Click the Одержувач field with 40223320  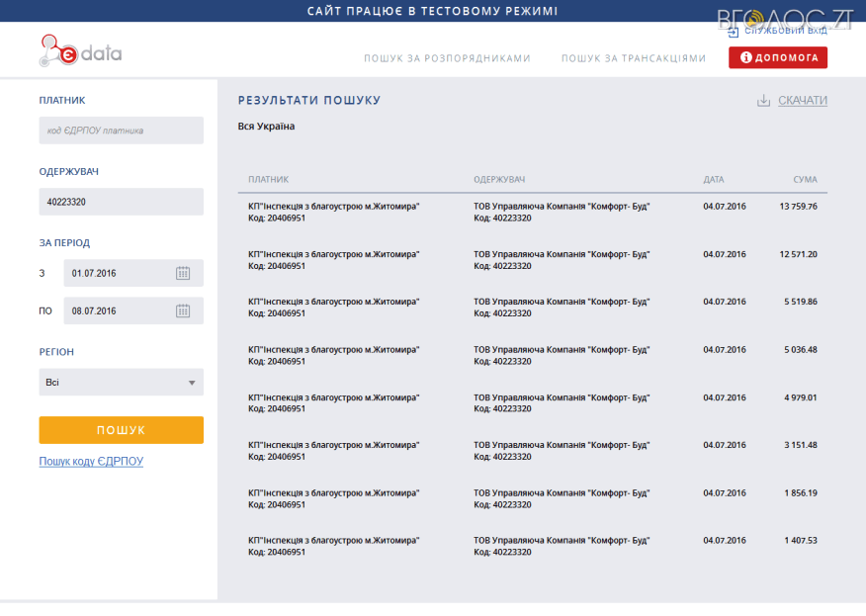point(121,202)
